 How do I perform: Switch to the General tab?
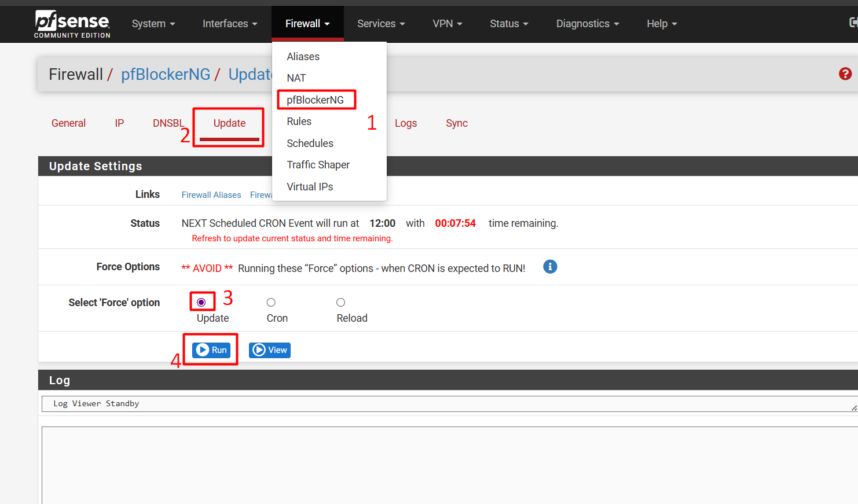68,123
